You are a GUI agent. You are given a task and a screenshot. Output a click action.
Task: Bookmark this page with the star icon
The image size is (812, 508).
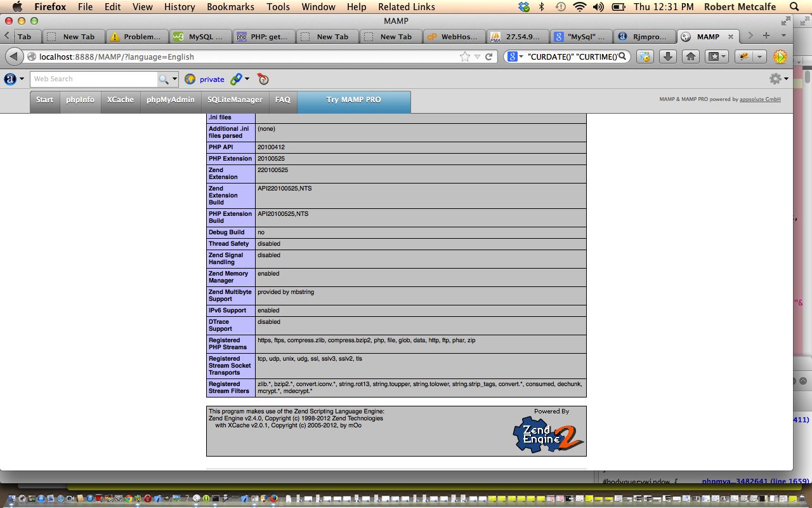465,57
